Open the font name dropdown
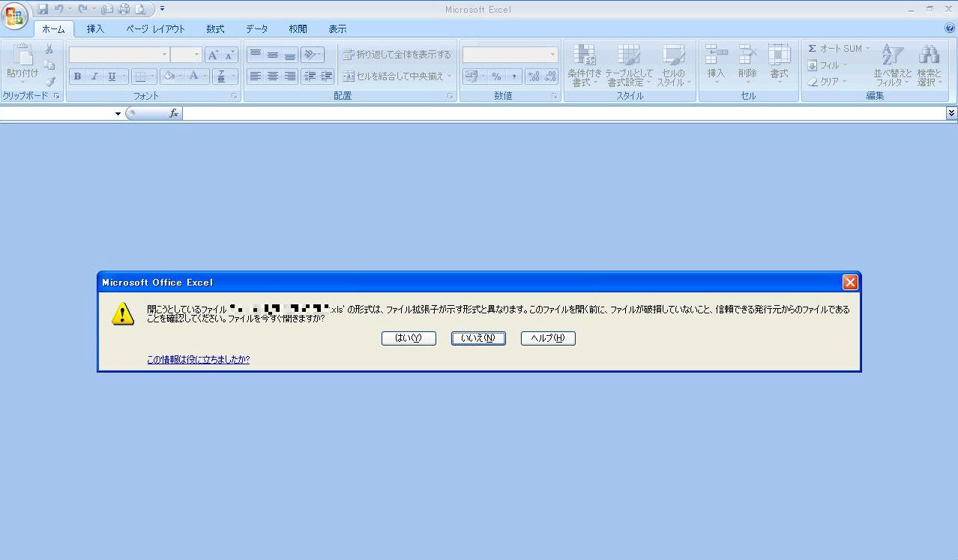The image size is (958, 560). point(165,55)
